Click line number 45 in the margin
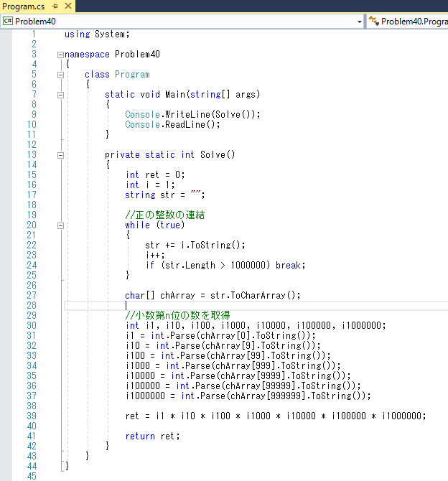Image resolution: width=448 pixels, height=481 pixels. click(x=32, y=477)
